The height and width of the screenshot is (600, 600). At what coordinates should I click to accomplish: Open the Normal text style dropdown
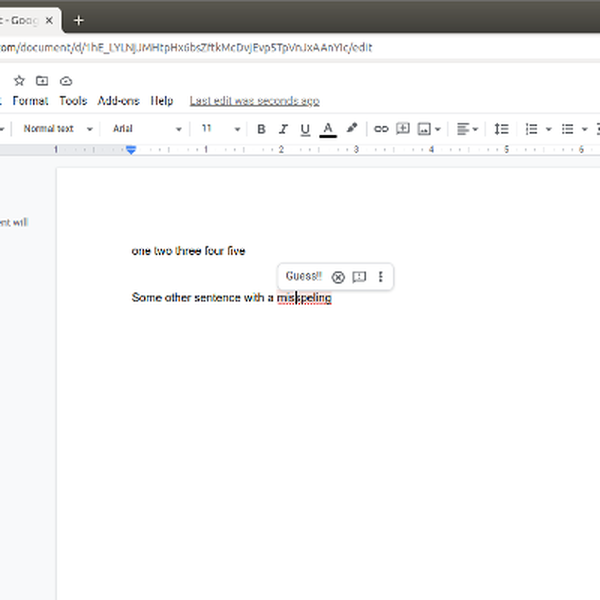58,129
